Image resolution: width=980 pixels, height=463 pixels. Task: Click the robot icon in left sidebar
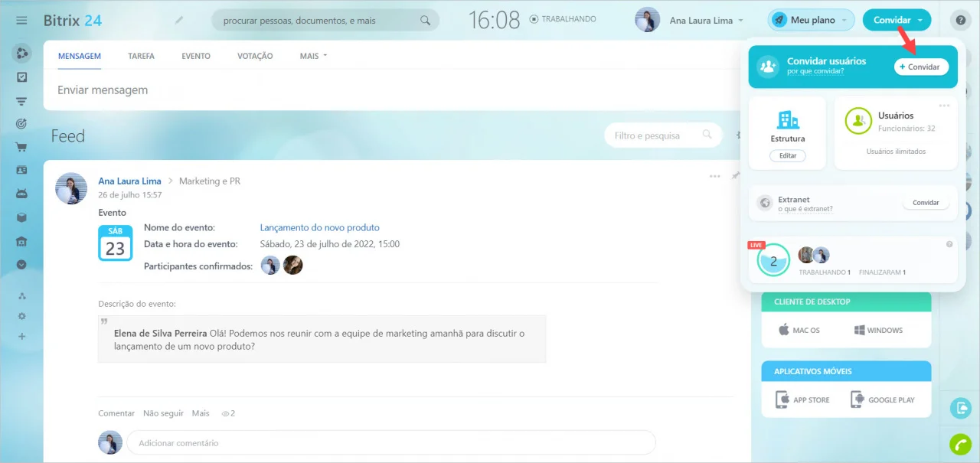[x=21, y=194]
